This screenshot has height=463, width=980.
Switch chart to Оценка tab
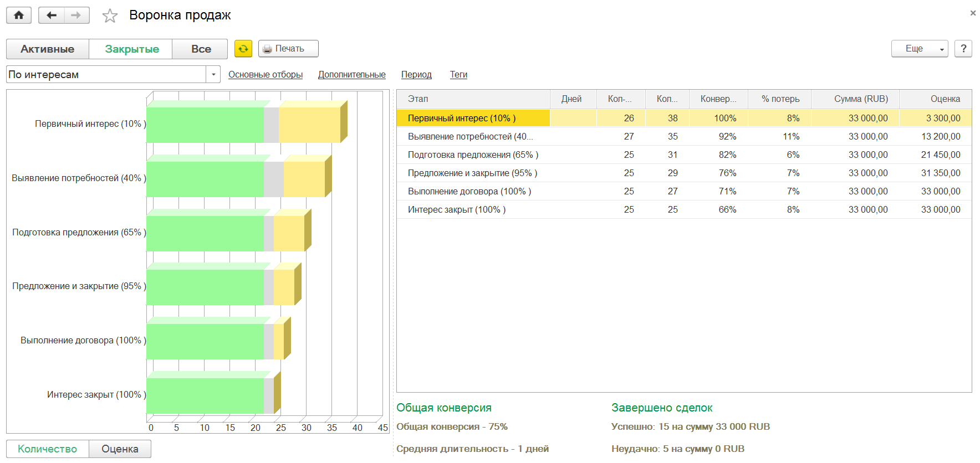(120, 449)
